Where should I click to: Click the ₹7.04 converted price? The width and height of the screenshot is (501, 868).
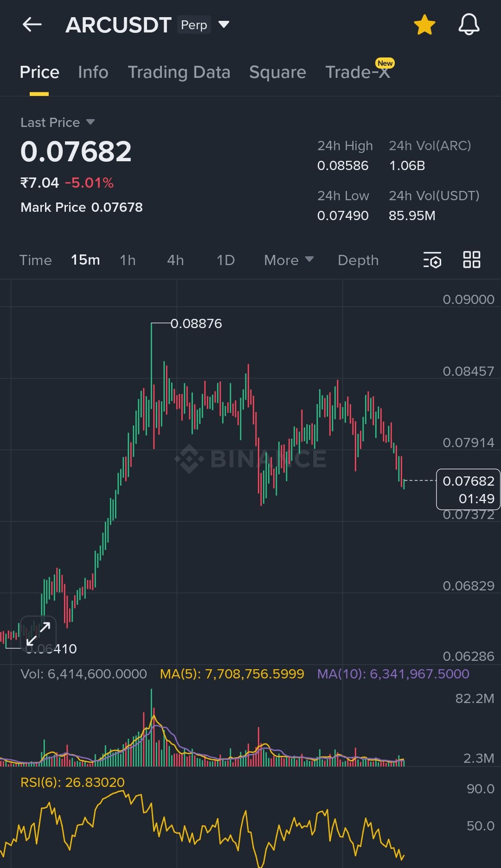point(39,183)
